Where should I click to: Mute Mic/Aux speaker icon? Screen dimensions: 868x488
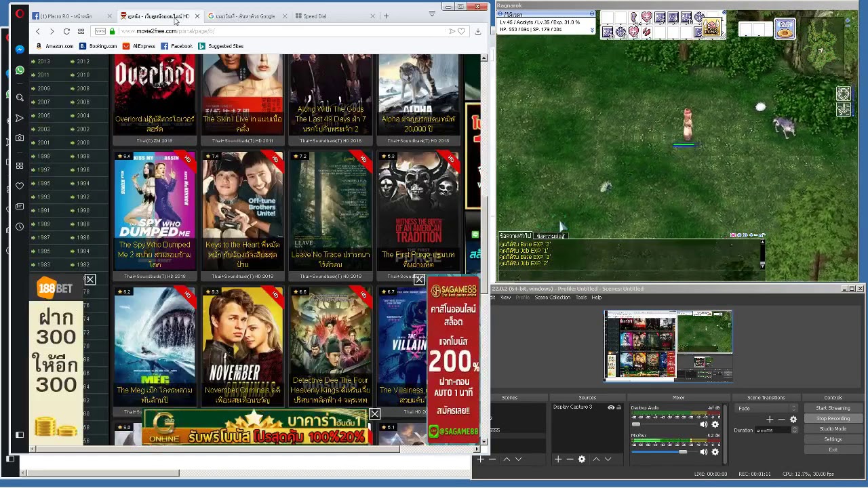(x=704, y=452)
